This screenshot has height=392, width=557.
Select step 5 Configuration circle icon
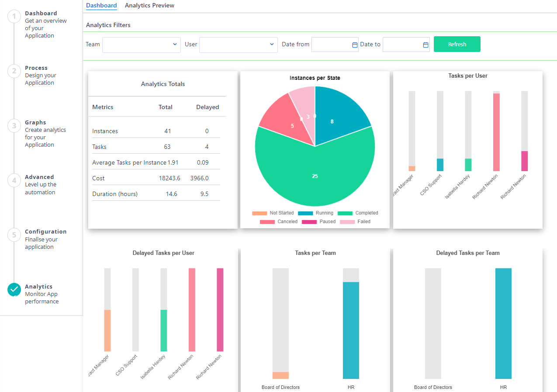pyautogui.click(x=14, y=235)
